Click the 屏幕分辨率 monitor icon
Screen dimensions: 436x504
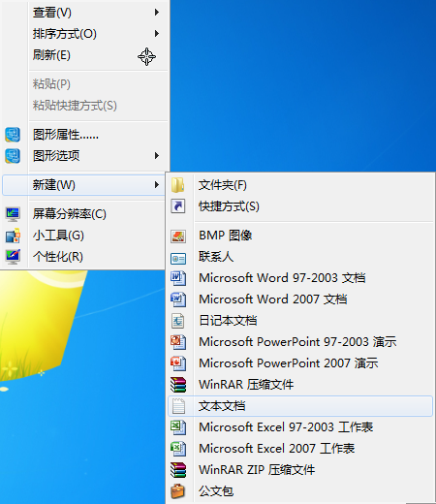[13, 214]
